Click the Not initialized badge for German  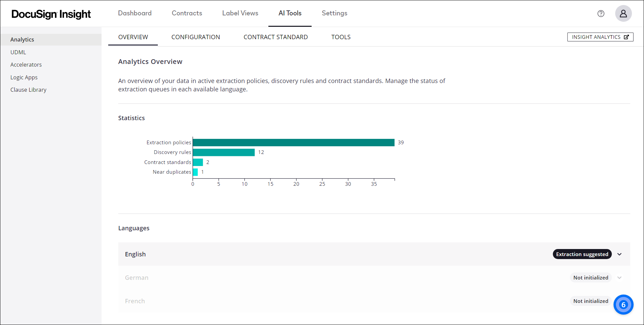pos(590,277)
